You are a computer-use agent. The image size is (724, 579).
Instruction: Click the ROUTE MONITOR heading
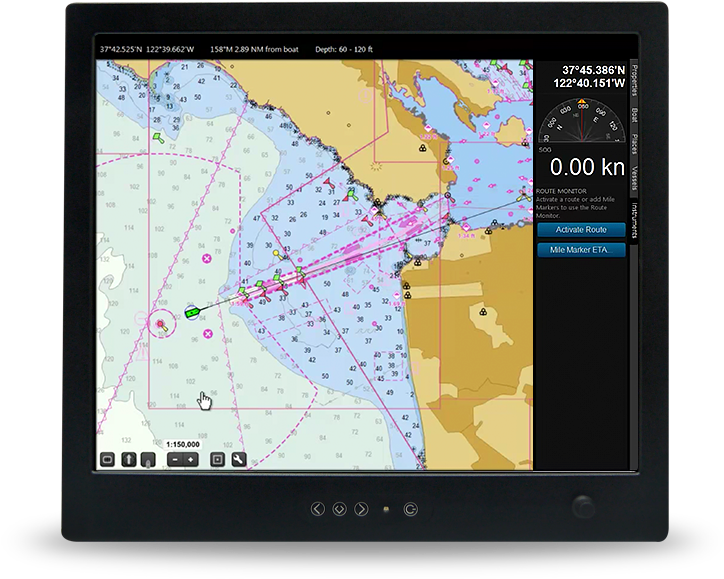tap(561, 191)
